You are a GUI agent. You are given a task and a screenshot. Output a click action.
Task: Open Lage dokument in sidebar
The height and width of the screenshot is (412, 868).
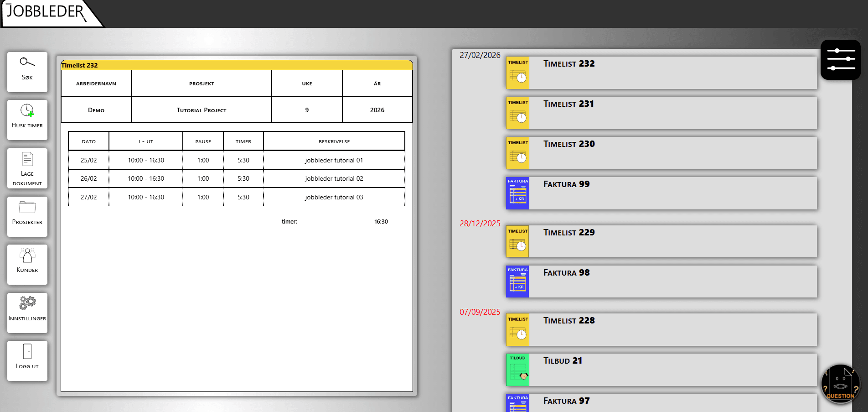pos(27,168)
